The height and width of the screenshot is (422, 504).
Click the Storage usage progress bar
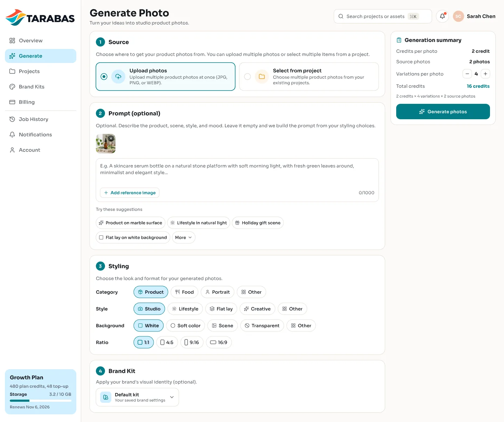41,400
